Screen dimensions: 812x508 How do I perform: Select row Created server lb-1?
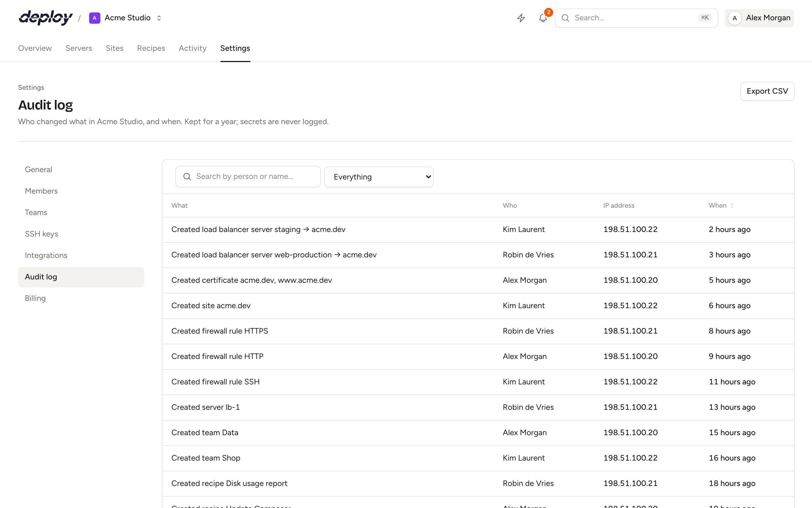478,407
